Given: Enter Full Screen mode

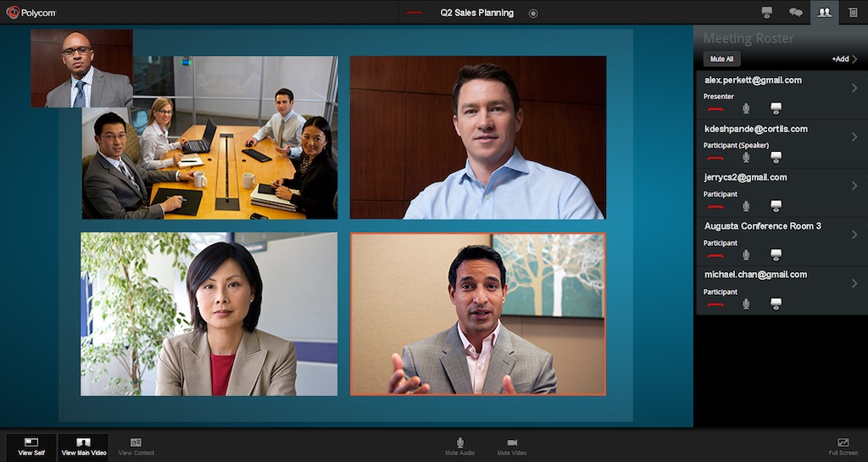Looking at the screenshot, I should point(843,447).
